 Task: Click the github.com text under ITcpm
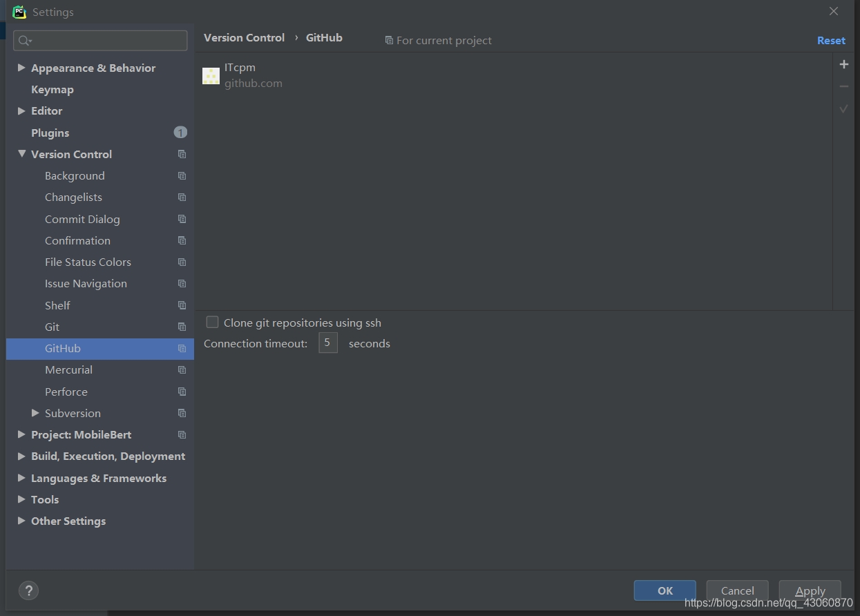(253, 84)
